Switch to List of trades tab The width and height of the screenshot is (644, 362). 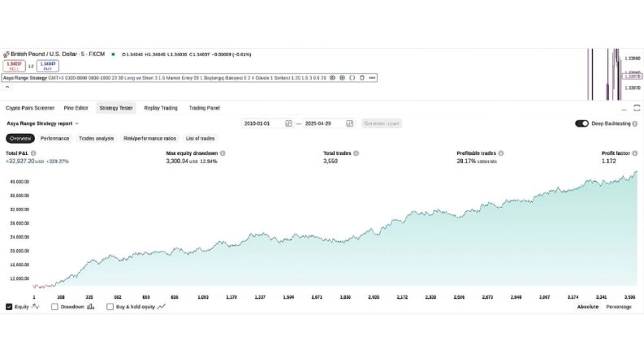pos(200,138)
